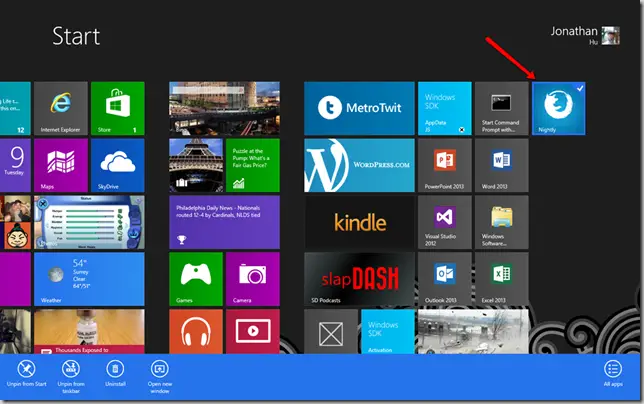
Task: Launch Excel 2013 tile
Action: click(x=501, y=279)
